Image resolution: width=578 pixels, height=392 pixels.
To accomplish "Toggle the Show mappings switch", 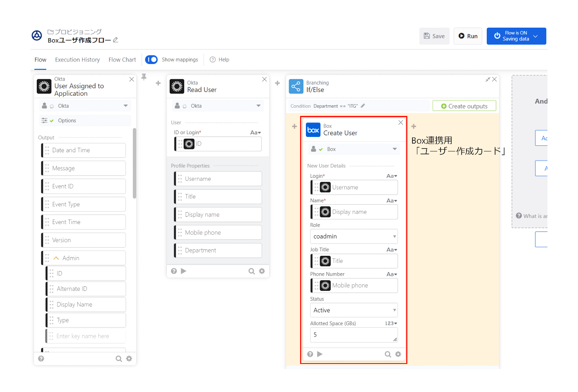I will (152, 60).
